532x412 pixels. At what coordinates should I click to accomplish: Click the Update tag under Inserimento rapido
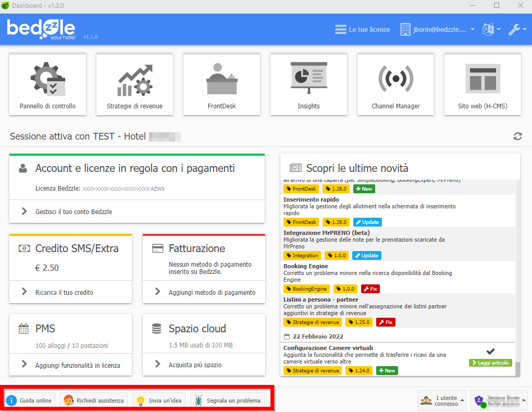[x=367, y=222]
